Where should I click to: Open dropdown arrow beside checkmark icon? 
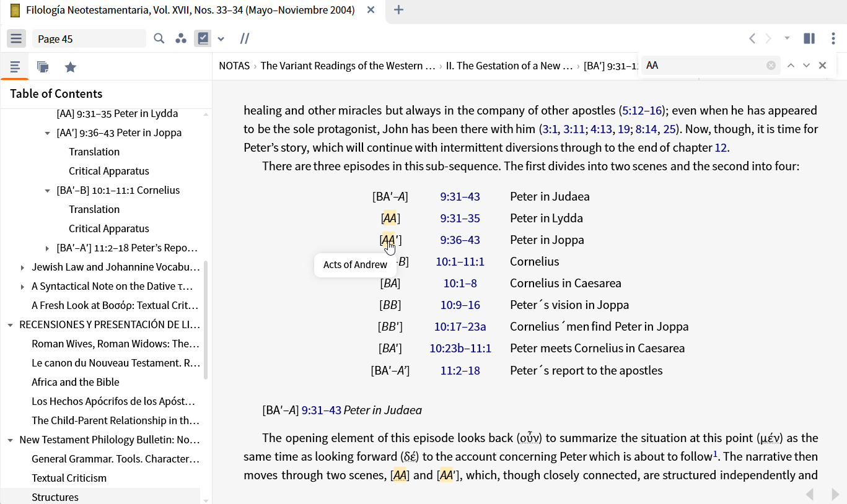coord(221,39)
